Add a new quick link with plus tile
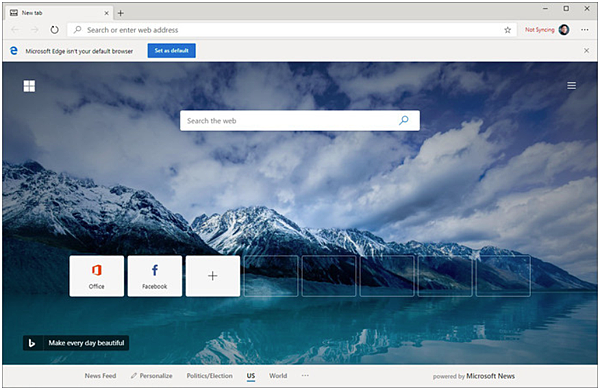This screenshot has width=600, height=390. (x=213, y=276)
